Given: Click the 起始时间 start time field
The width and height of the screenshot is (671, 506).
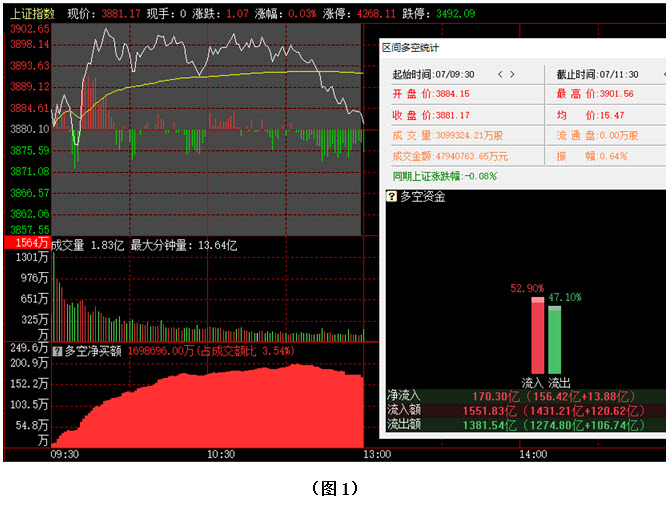Looking at the screenshot, I should (433, 74).
